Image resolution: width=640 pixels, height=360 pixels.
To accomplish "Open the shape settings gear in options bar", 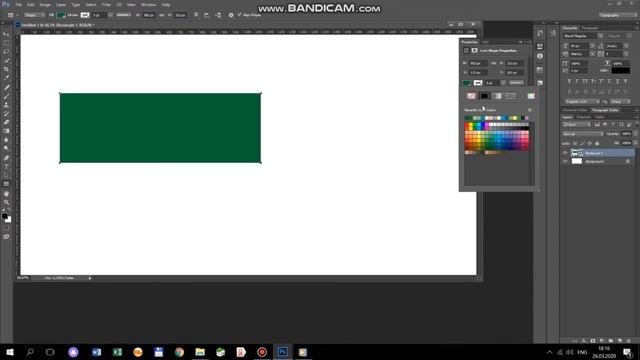I will click(231, 15).
